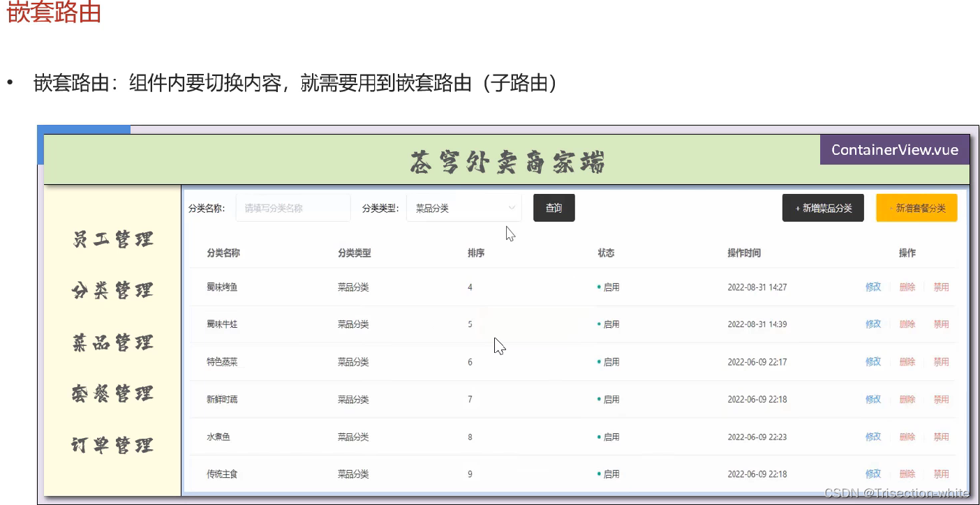Click the 查询 button

pyautogui.click(x=554, y=208)
